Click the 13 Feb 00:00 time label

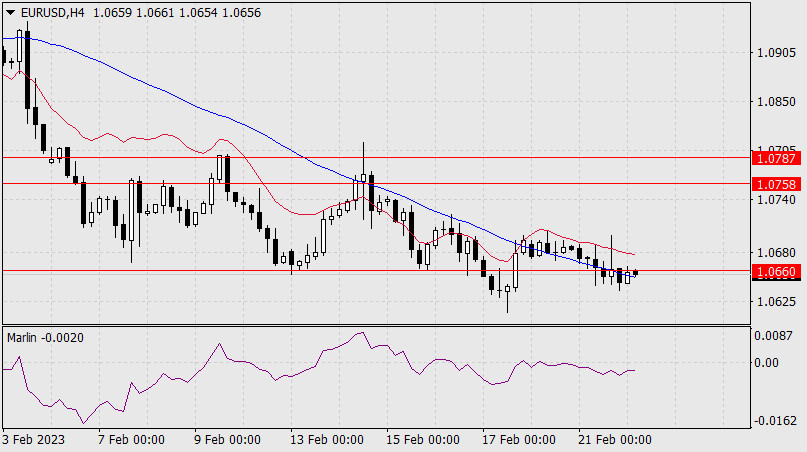click(328, 439)
